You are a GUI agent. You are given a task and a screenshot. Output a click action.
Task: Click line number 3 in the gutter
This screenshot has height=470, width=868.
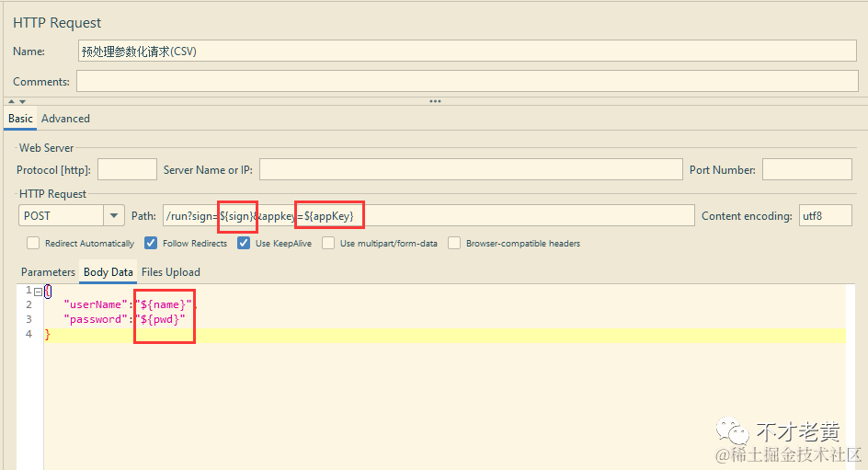(29, 319)
